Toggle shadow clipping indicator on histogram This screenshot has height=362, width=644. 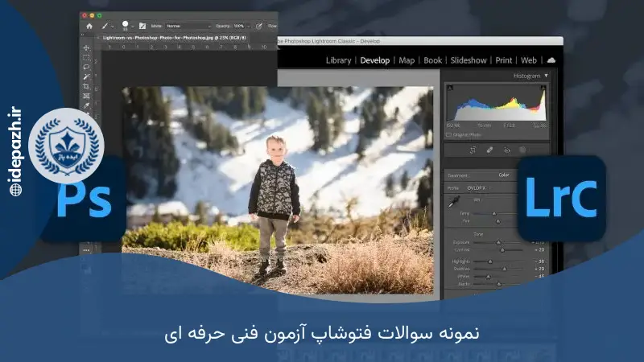pyautogui.click(x=450, y=88)
